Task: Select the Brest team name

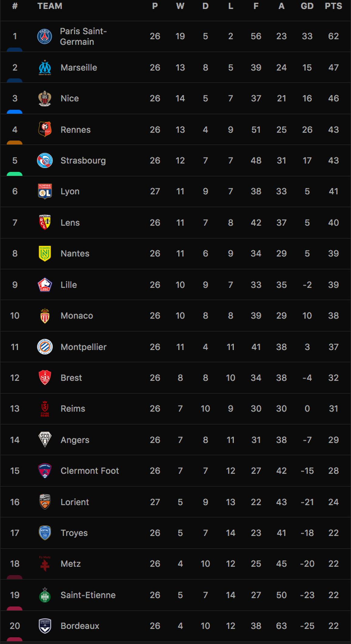Action: 71,378
